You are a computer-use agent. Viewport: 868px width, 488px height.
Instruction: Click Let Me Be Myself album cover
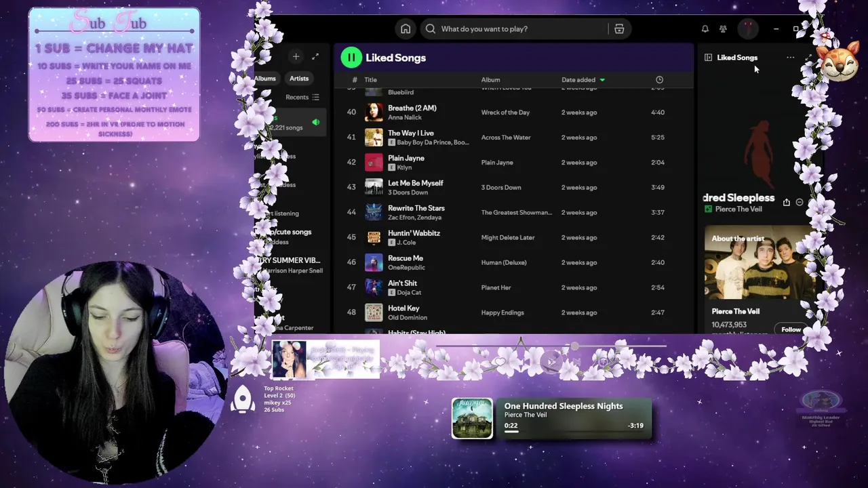pyautogui.click(x=374, y=188)
